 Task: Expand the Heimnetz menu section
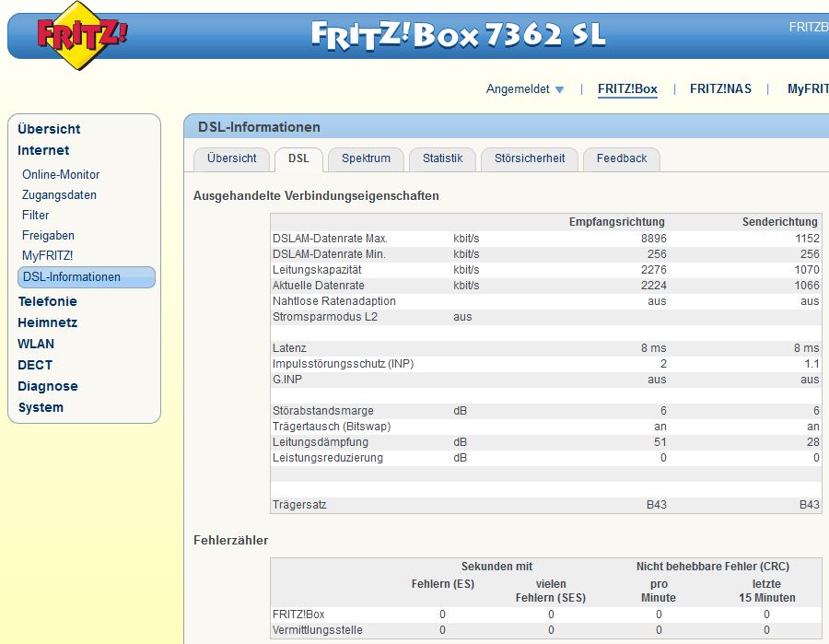pyautogui.click(x=48, y=322)
